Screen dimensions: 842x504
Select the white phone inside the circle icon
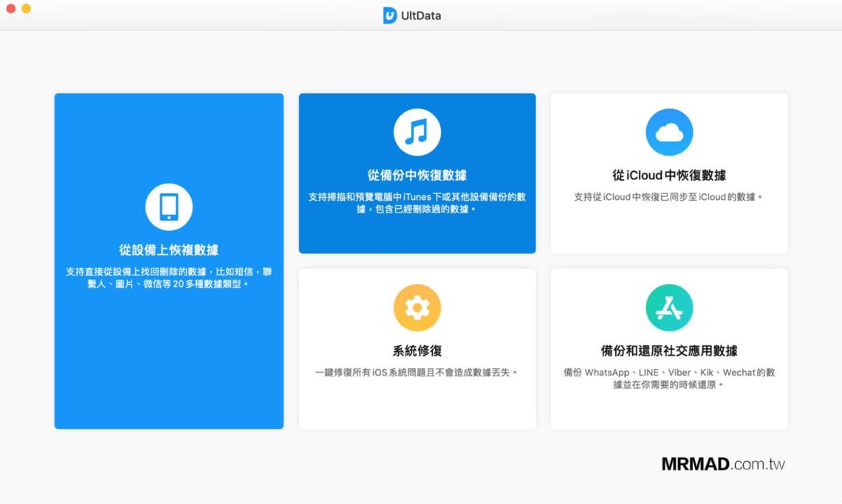pyautogui.click(x=168, y=207)
